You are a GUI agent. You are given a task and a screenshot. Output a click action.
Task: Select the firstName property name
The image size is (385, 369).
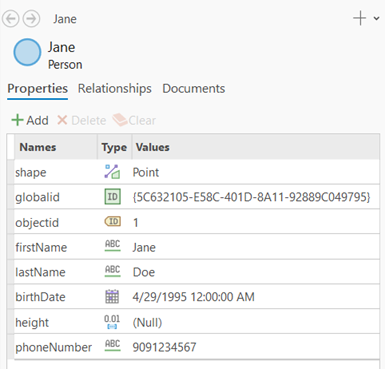click(x=41, y=247)
